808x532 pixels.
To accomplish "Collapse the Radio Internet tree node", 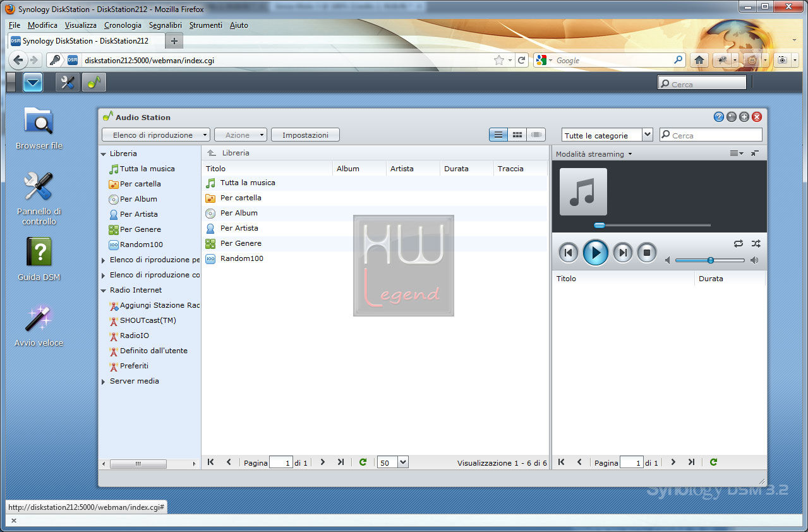I will pyautogui.click(x=104, y=290).
